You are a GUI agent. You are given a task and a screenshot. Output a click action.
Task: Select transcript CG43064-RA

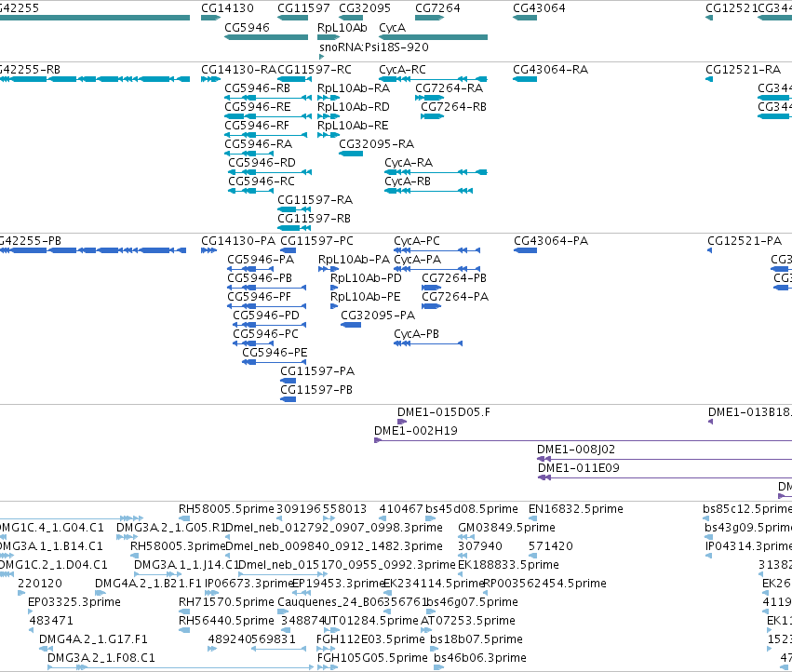pyautogui.click(x=551, y=69)
